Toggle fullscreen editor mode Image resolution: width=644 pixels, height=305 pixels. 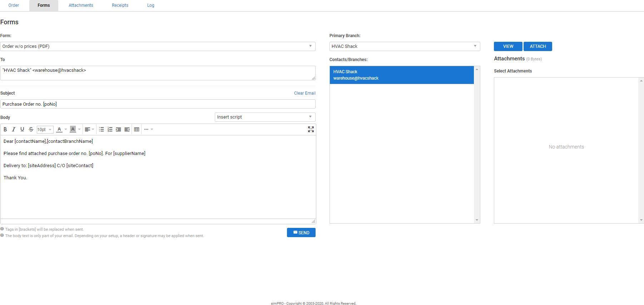pos(311,129)
